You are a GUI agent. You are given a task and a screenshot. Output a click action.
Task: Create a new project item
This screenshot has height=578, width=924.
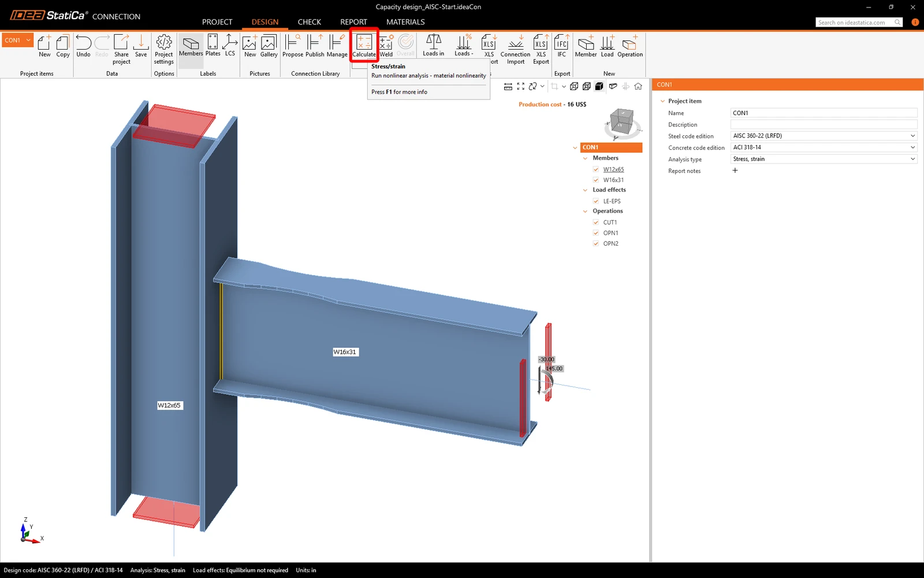tap(44, 46)
